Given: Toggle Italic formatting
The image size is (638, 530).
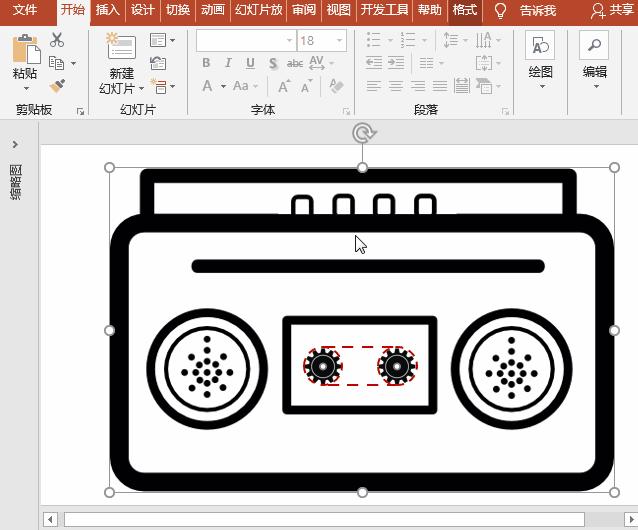Looking at the screenshot, I should (228, 63).
